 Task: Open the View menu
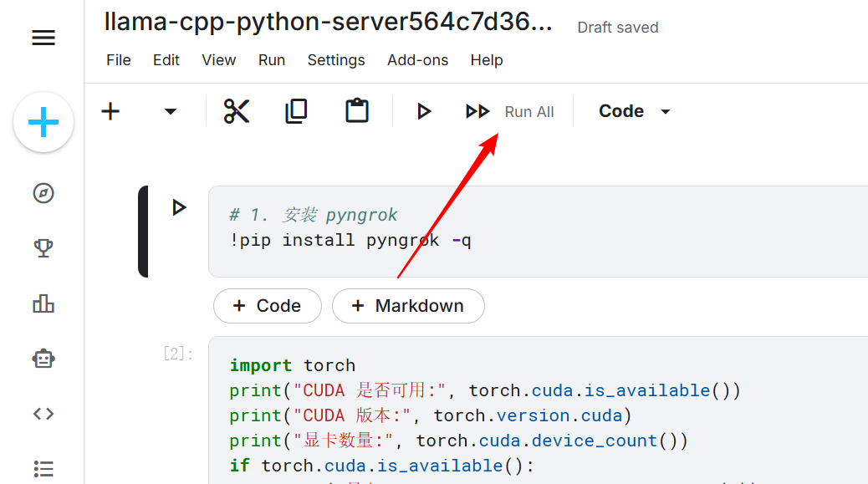[x=218, y=59]
